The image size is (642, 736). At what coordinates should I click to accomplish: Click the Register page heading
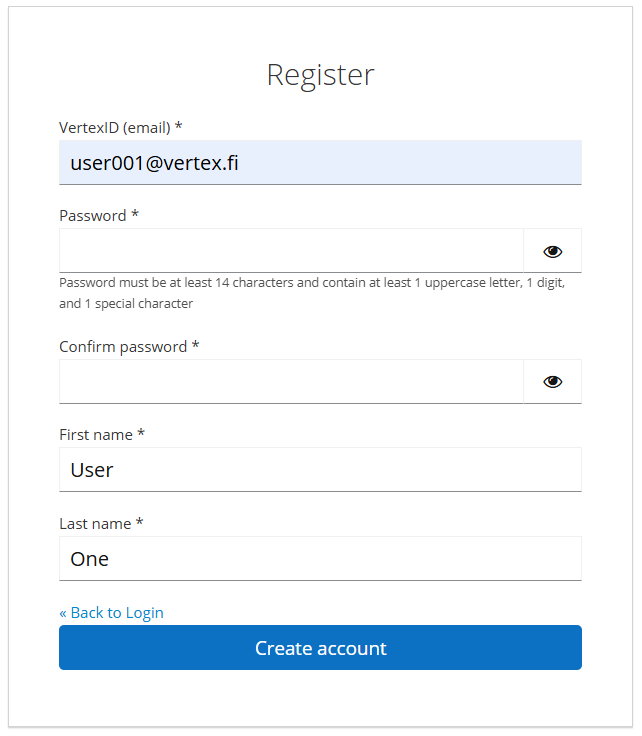(320, 74)
